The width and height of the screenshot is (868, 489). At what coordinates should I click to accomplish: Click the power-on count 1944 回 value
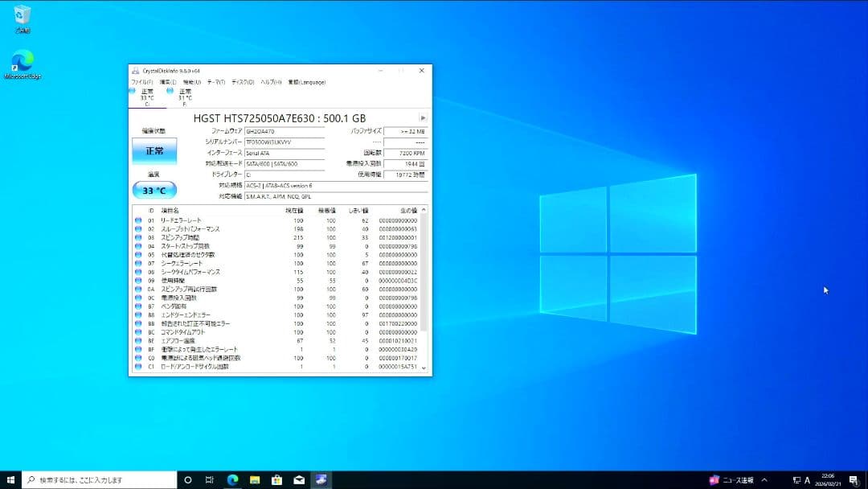pos(406,164)
